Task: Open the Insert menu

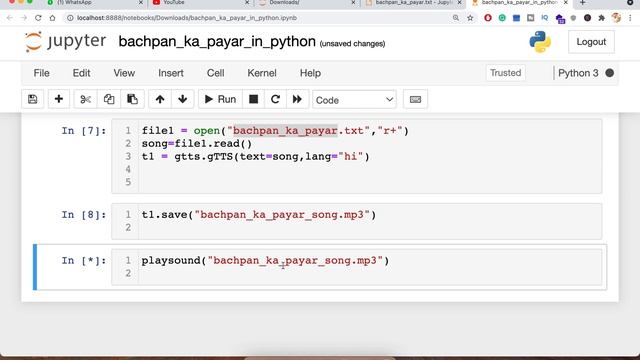Action: [x=171, y=73]
